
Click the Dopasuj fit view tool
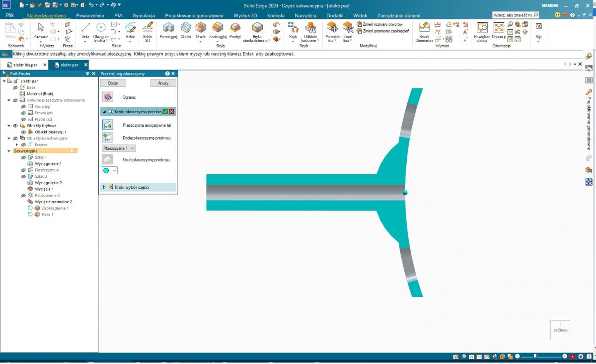[499, 31]
